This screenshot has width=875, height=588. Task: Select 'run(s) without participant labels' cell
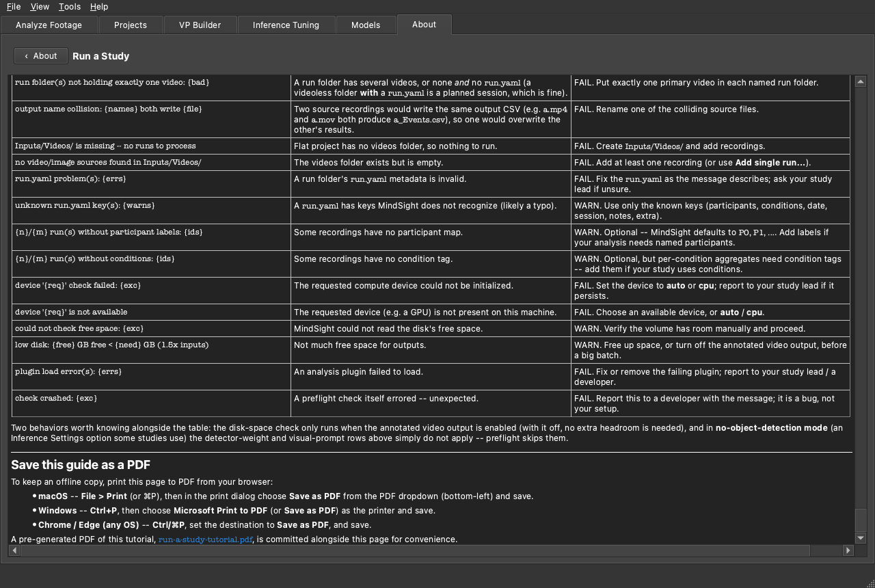[x=151, y=237]
